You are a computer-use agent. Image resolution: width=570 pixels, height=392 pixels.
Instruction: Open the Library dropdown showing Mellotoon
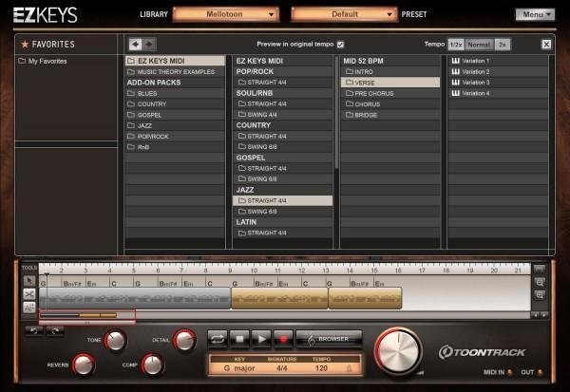(x=226, y=15)
